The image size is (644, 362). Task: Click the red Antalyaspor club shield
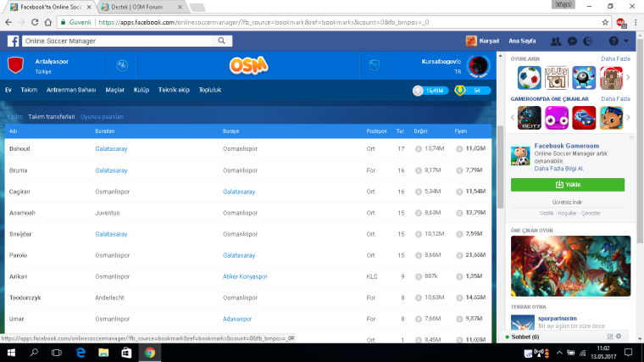coord(15,65)
